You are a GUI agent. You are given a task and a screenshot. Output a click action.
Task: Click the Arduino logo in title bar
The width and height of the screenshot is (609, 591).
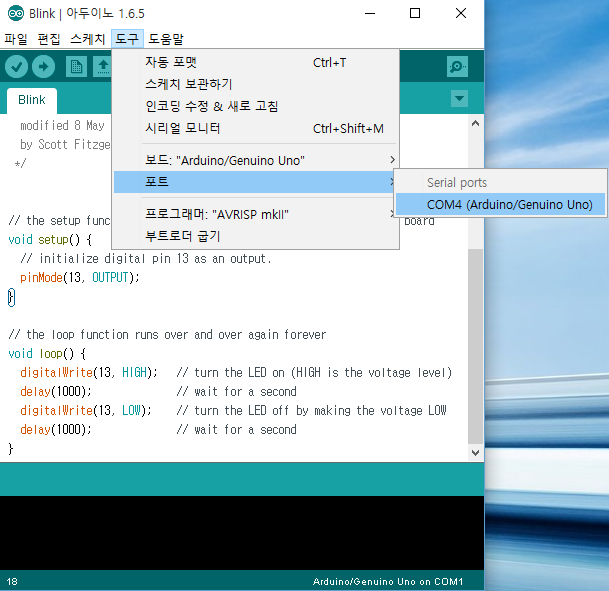click(x=16, y=14)
